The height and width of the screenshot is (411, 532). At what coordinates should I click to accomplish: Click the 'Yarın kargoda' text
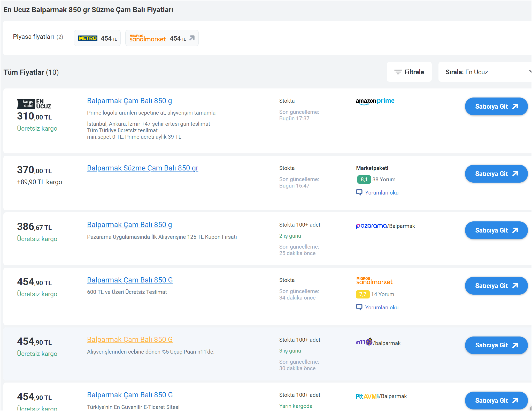click(296, 406)
